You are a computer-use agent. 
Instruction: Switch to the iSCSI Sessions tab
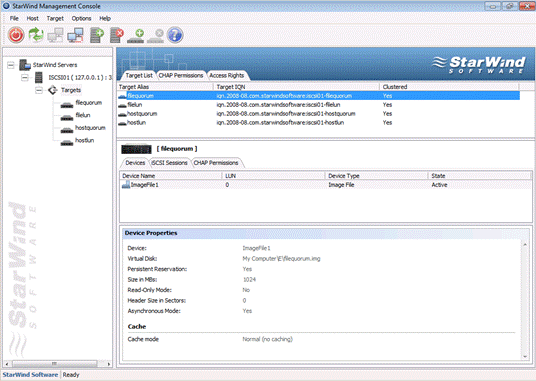pos(170,163)
